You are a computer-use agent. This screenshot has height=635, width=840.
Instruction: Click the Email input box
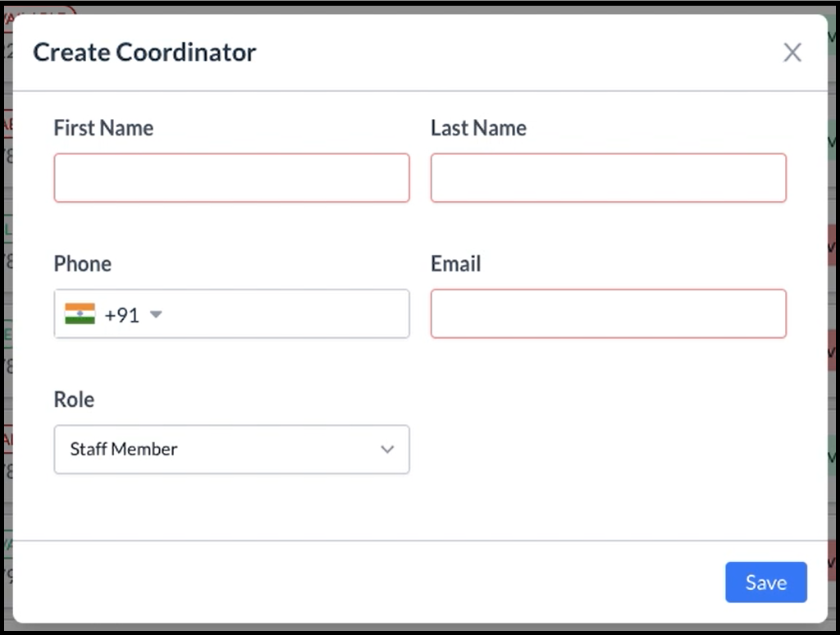[607, 313]
